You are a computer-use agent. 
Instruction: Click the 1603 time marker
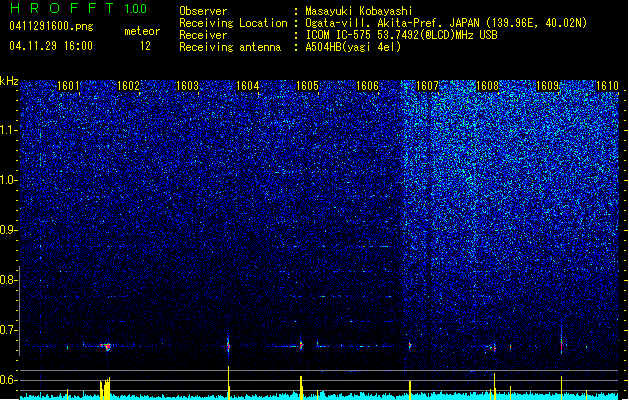pos(188,86)
